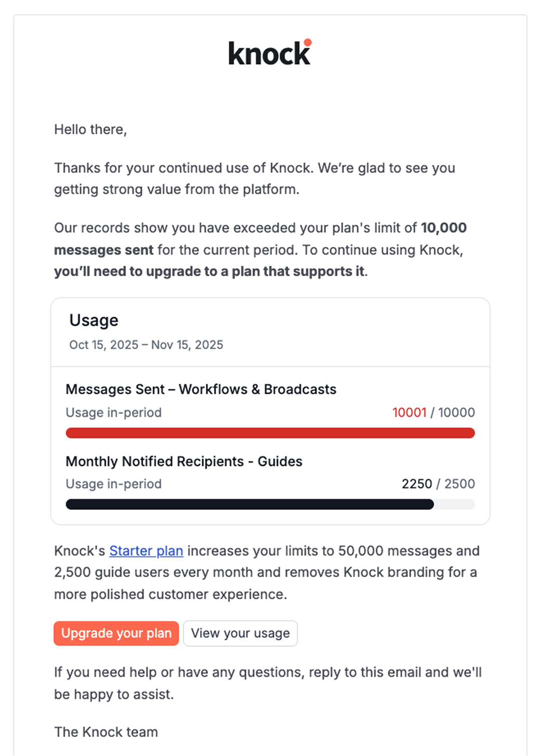Click the bold 10,000 messages sent text
The height and width of the screenshot is (756, 543).
[444, 227]
